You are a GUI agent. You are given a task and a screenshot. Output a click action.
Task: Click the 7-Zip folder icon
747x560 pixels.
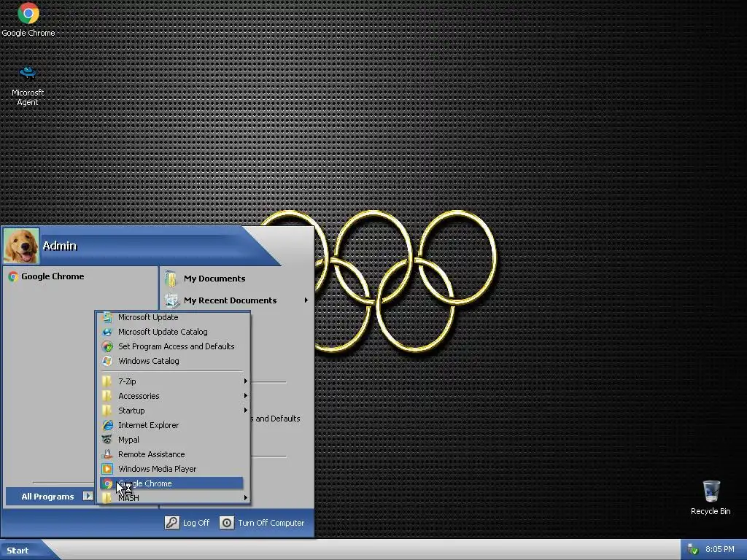pyautogui.click(x=107, y=381)
